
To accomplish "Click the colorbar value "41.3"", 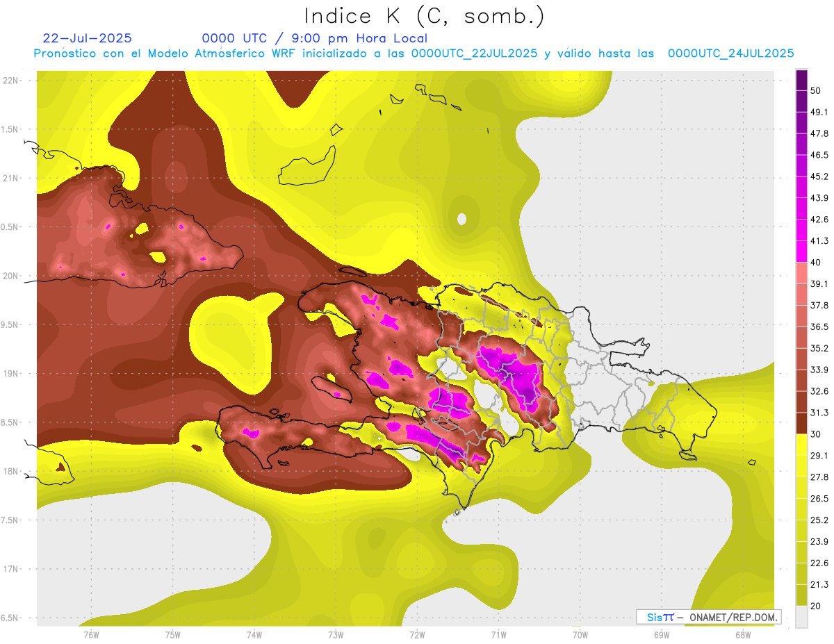I will coord(819,241).
